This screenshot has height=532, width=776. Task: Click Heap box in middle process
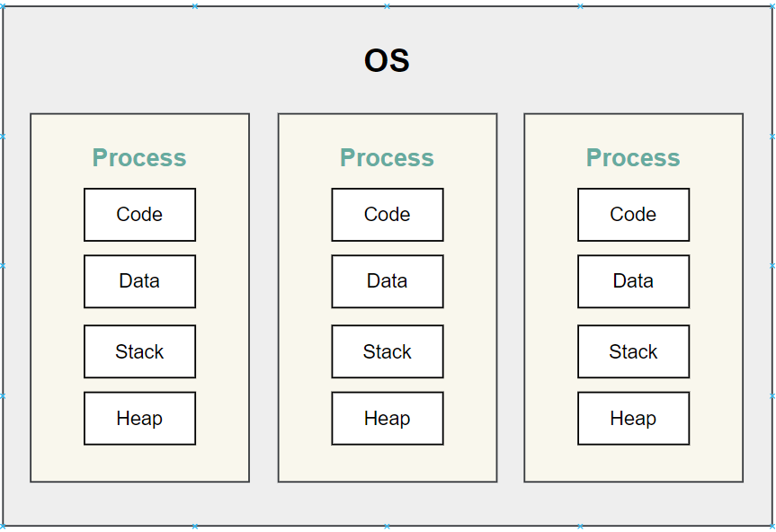(x=388, y=418)
